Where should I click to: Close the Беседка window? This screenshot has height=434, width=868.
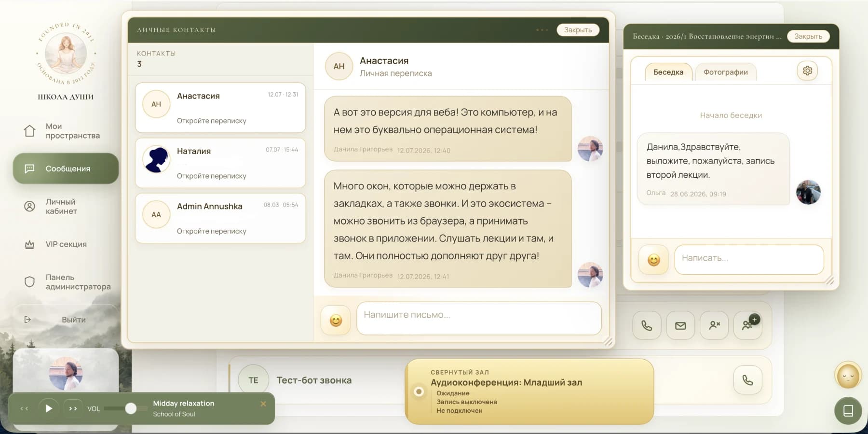[x=808, y=36]
